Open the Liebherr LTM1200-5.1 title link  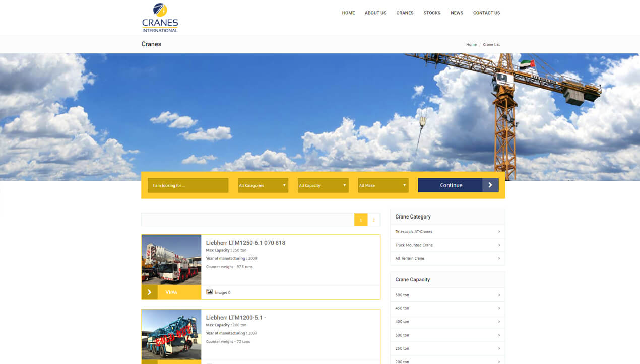point(236,318)
